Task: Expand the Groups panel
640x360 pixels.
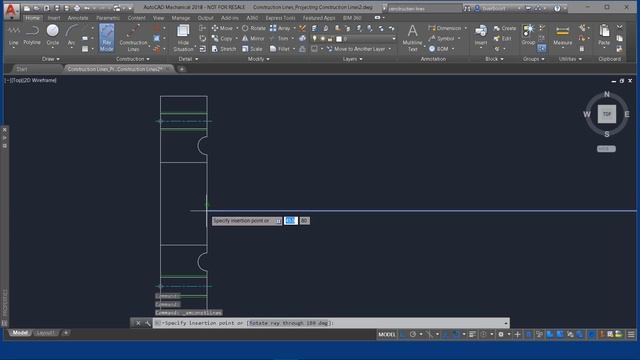Action: (x=533, y=59)
